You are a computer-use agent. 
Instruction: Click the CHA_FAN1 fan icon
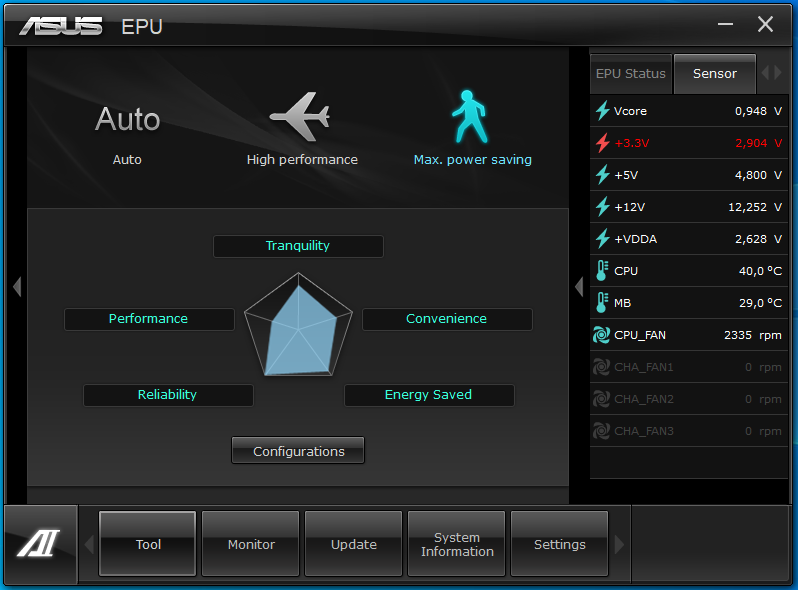click(602, 367)
